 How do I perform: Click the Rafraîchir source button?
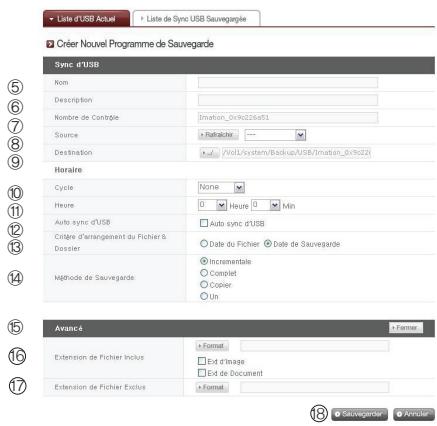218,135
